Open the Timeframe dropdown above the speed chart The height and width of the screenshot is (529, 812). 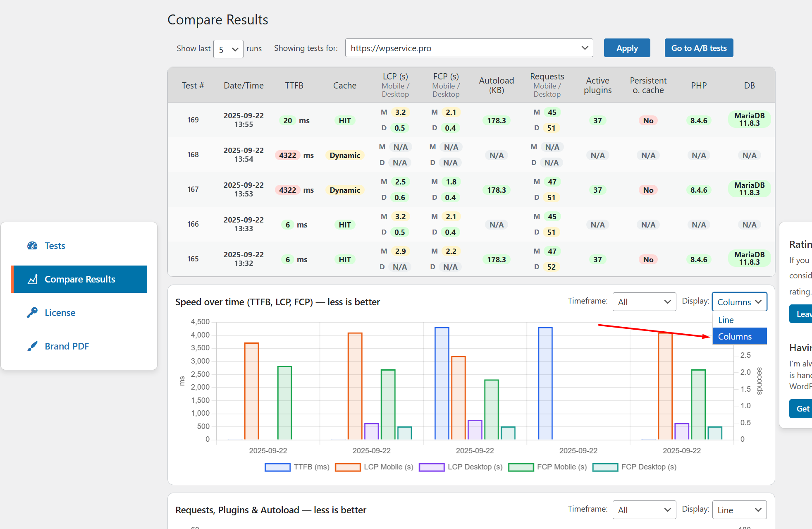(x=644, y=302)
